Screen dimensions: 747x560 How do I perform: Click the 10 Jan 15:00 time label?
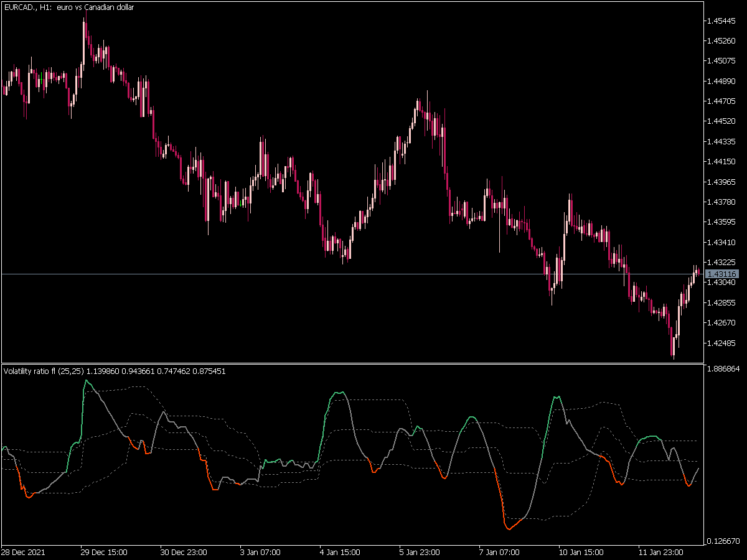[581, 553]
